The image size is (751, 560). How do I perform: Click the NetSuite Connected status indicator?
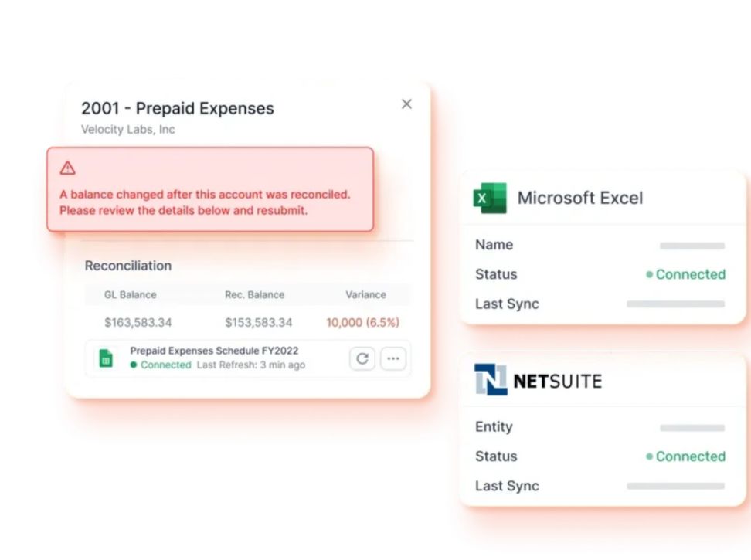point(686,456)
